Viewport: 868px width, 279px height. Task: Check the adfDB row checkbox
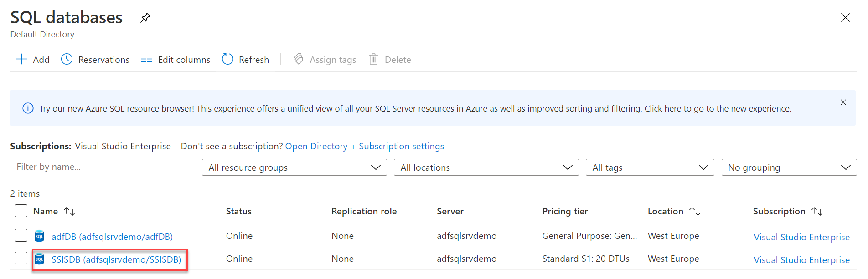coord(21,235)
